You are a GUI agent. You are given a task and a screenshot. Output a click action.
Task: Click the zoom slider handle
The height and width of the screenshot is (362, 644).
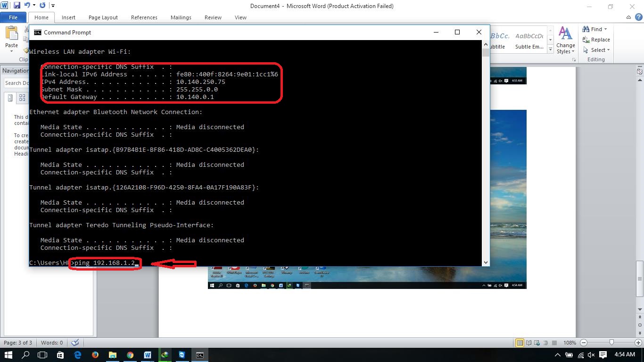pos(611,343)
